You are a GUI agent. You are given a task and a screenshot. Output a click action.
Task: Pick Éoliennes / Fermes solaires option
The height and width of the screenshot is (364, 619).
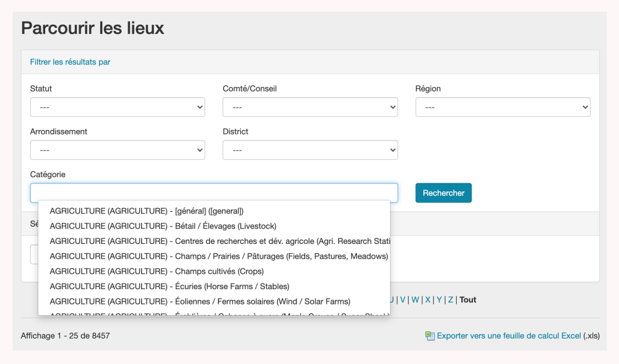200,301
